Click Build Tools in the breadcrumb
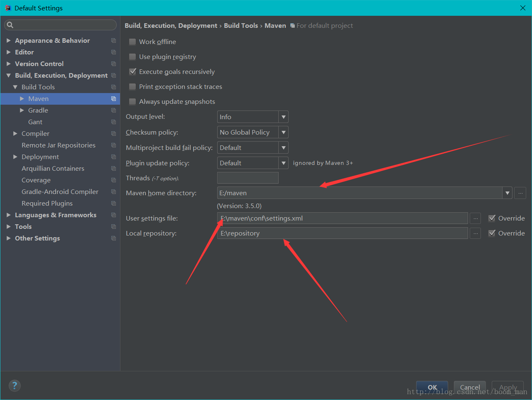 pos(241,26)
